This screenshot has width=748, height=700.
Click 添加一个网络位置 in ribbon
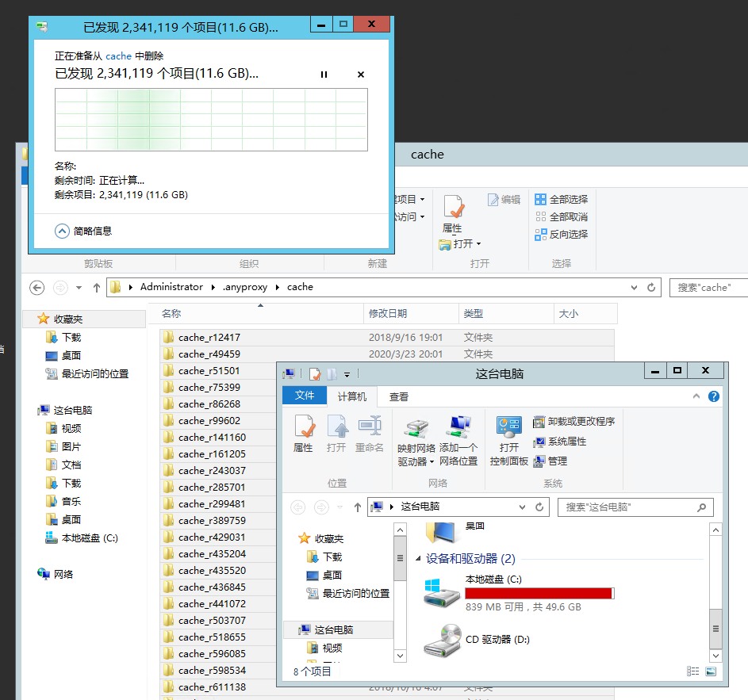point(458,442)
